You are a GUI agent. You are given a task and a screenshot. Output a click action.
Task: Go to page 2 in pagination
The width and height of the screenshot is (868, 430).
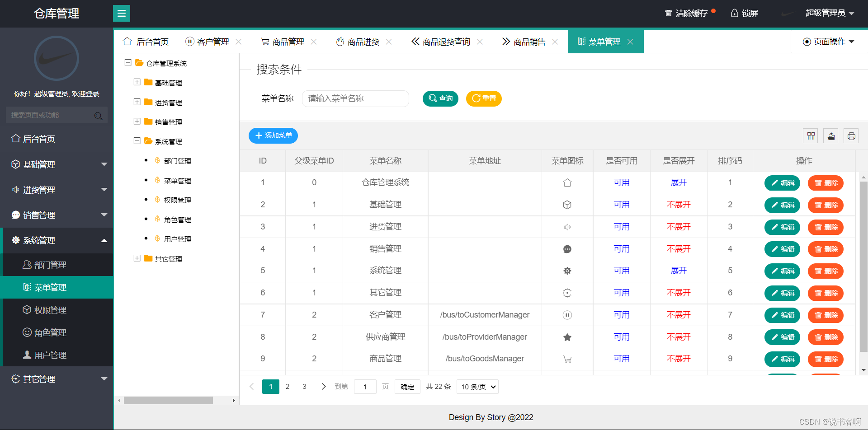pyautogui.click(x=288, y=387)
